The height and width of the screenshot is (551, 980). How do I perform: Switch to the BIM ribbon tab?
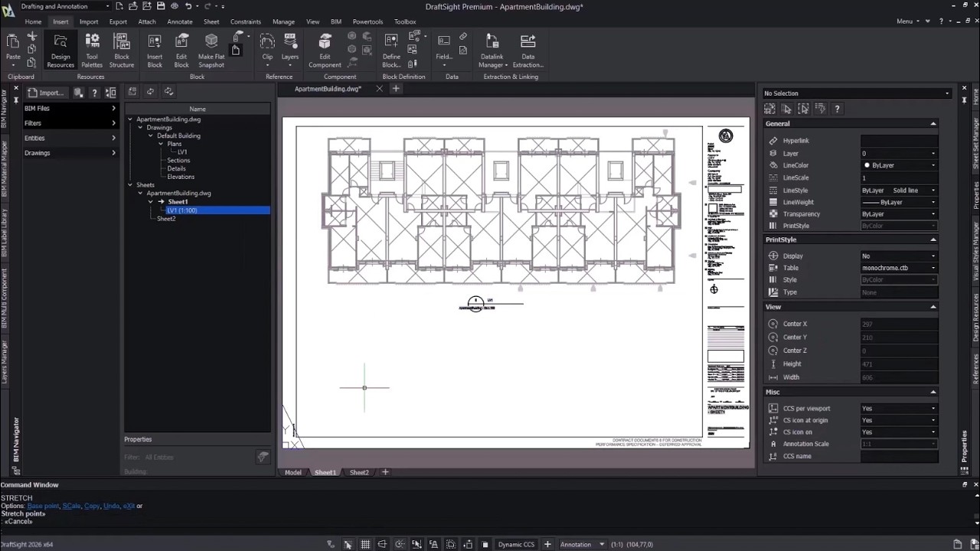coord(336,21)
